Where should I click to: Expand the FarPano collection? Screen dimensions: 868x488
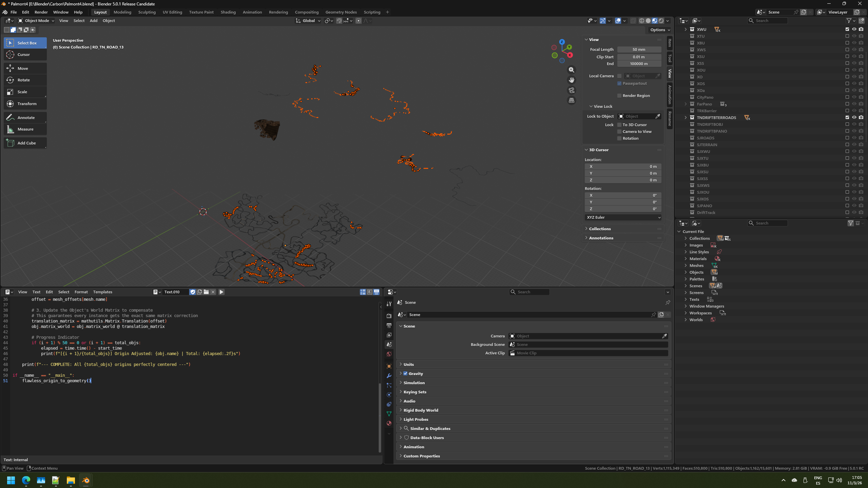click(686, 104)
